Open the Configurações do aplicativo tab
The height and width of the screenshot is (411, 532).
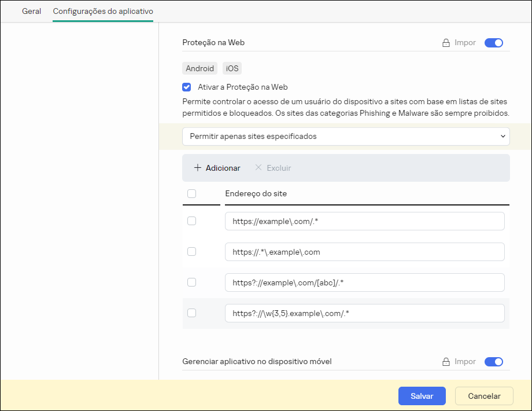pyautogui.click(x=103, y=11)
